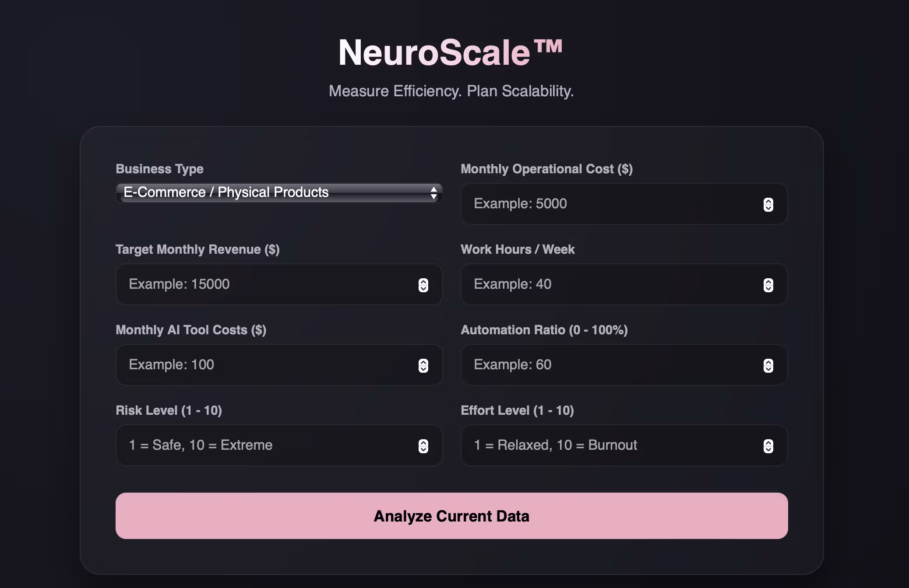Click the 'Automation Ratio (0 - 100%)' label
The height and width of the screenshot is (588, 909).
tap(544, 330)
